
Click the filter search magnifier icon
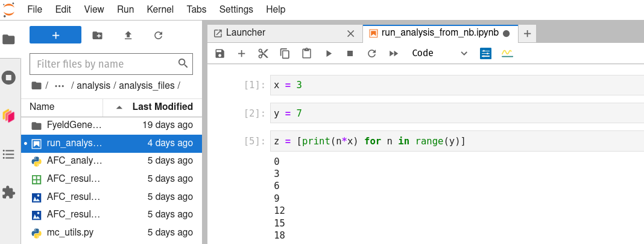pyautogui.click(x=183, y=63)
